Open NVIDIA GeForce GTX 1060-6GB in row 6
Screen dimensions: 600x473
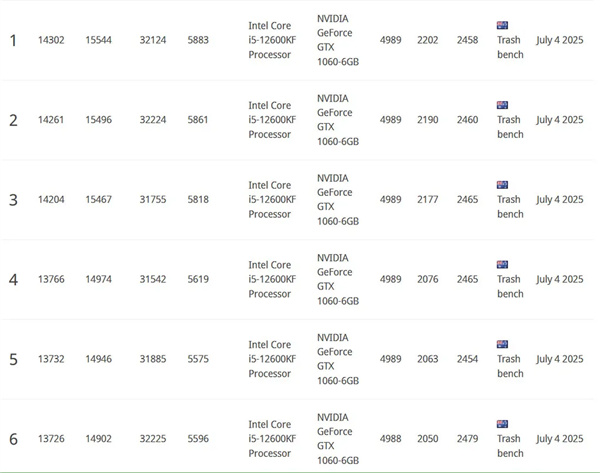click(337, 438)
